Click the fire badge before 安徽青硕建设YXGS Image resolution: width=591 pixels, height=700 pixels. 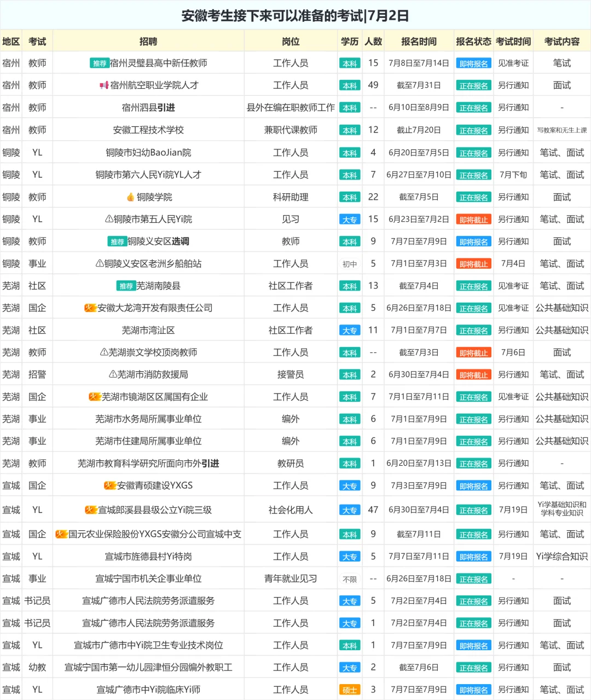coord(110,485)
